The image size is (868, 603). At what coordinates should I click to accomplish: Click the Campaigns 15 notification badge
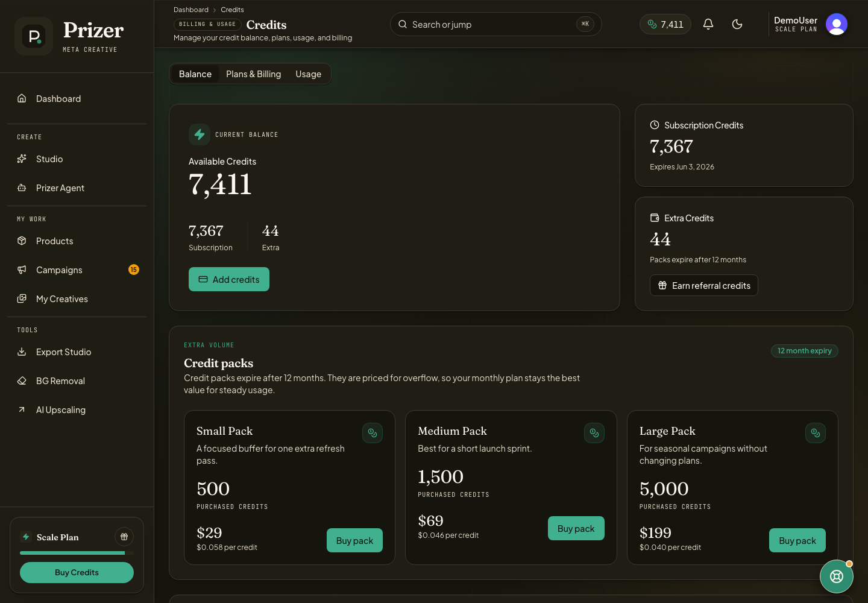click(134, 270)
